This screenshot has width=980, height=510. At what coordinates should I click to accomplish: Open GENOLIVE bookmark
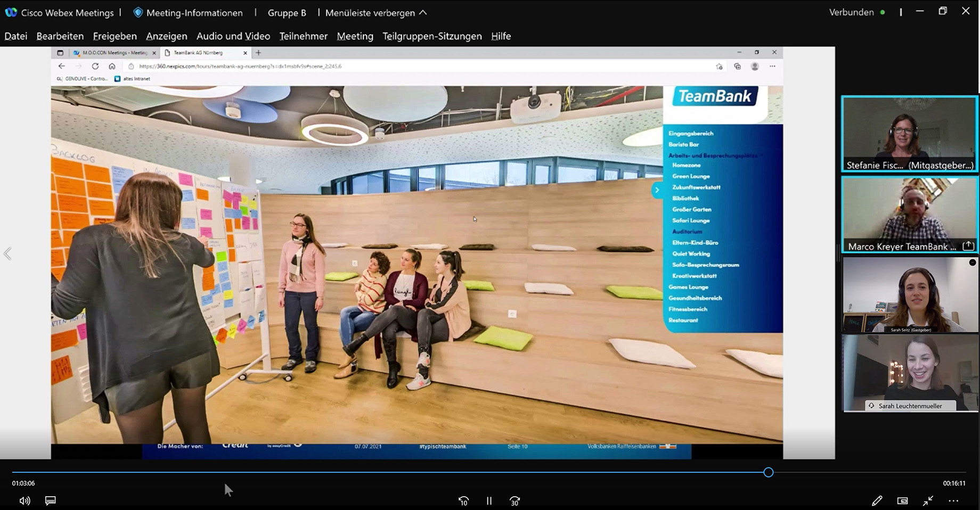(x=81, y=79)
